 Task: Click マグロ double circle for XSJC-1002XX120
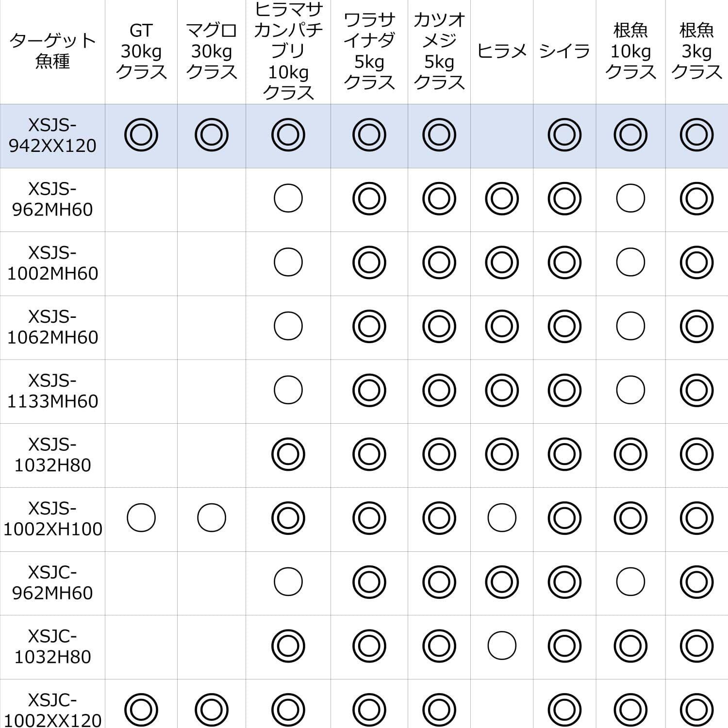click(212, 710)
